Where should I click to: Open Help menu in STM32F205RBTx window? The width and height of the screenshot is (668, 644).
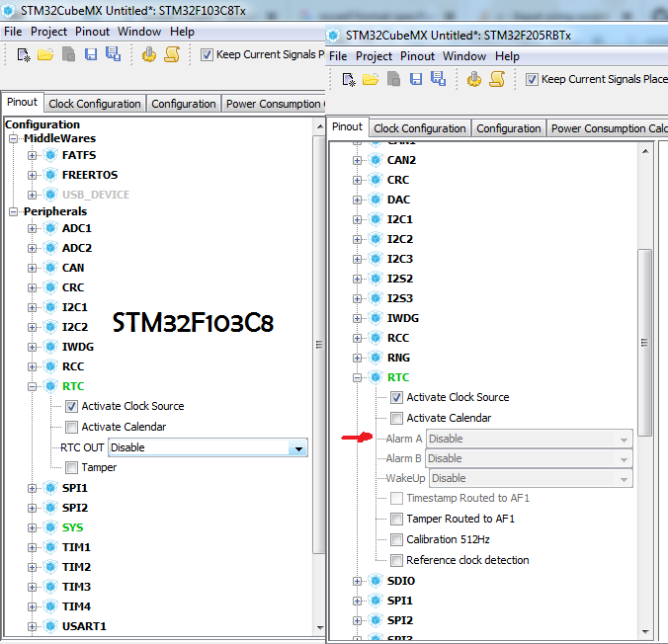tap(507, 56)
